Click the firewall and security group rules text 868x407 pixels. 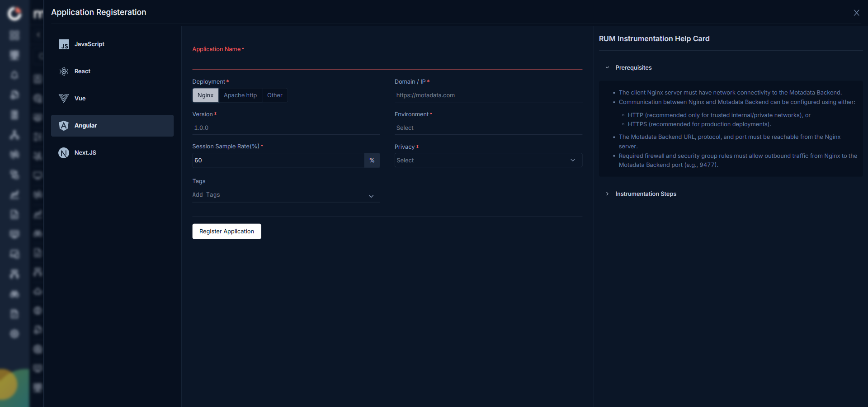[x=738, y=161]
